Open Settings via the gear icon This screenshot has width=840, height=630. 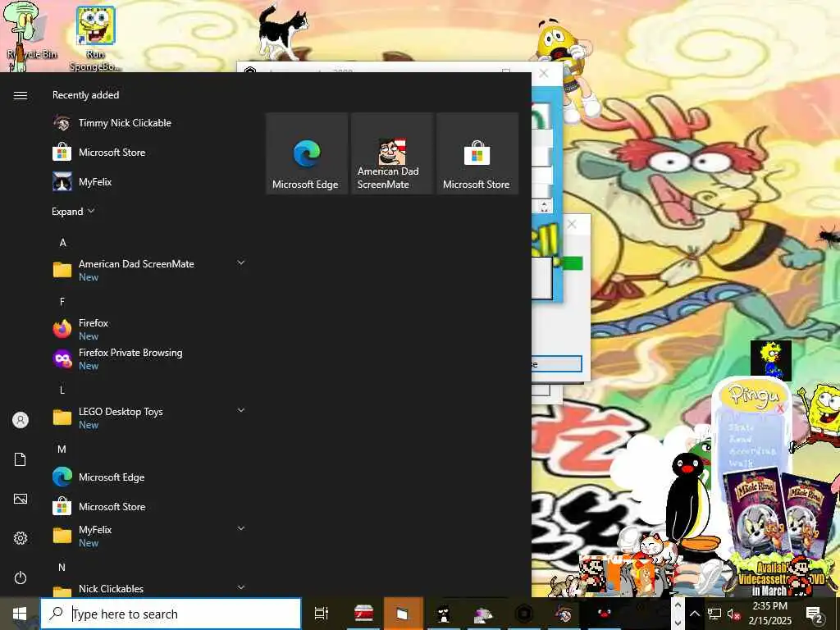tap(21, 538)
